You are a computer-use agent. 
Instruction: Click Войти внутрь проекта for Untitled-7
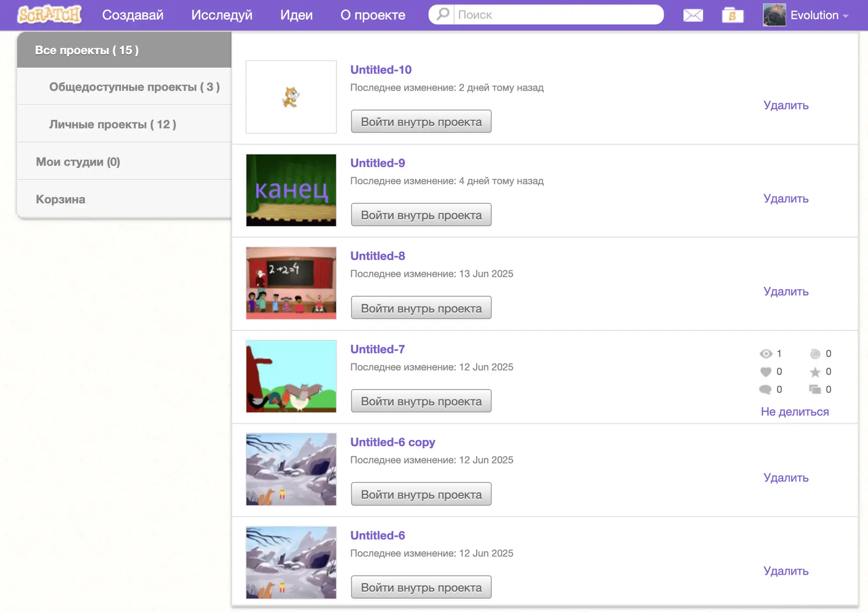421,401
